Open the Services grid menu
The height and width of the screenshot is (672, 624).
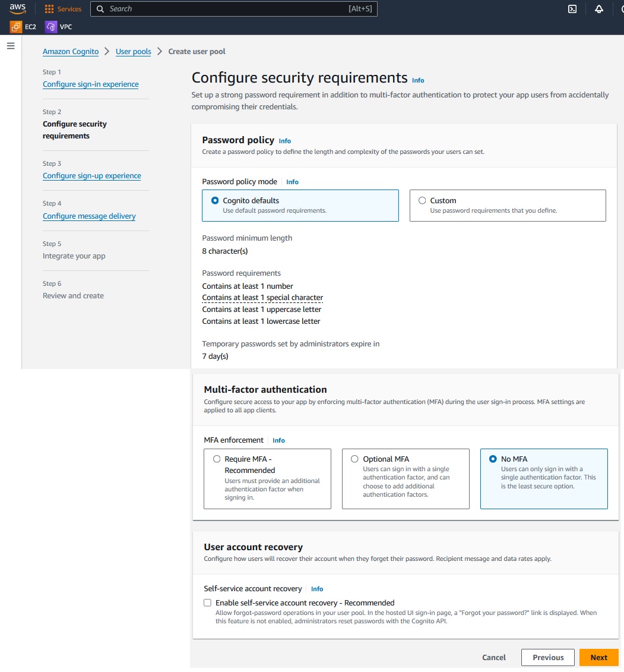pyautogui.click(x=63, y=9)
